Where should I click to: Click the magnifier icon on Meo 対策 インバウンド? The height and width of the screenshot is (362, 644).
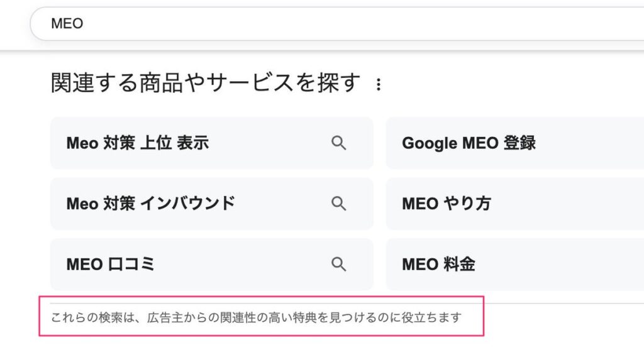(339, 203)
